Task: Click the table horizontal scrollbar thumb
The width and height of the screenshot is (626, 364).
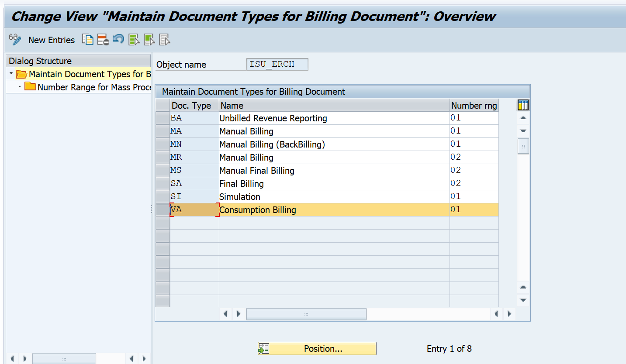Action: click(x=306, y=314)
